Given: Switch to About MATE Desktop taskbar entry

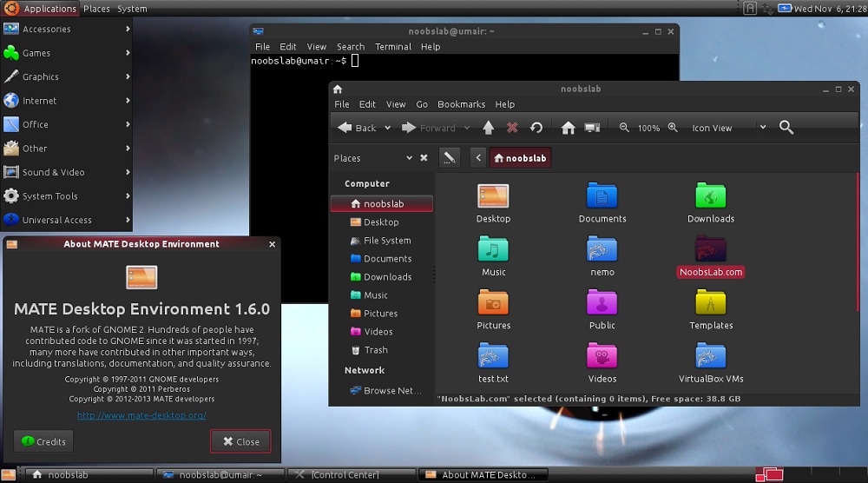Looking at the screenshot, I should tap(483, 474).
